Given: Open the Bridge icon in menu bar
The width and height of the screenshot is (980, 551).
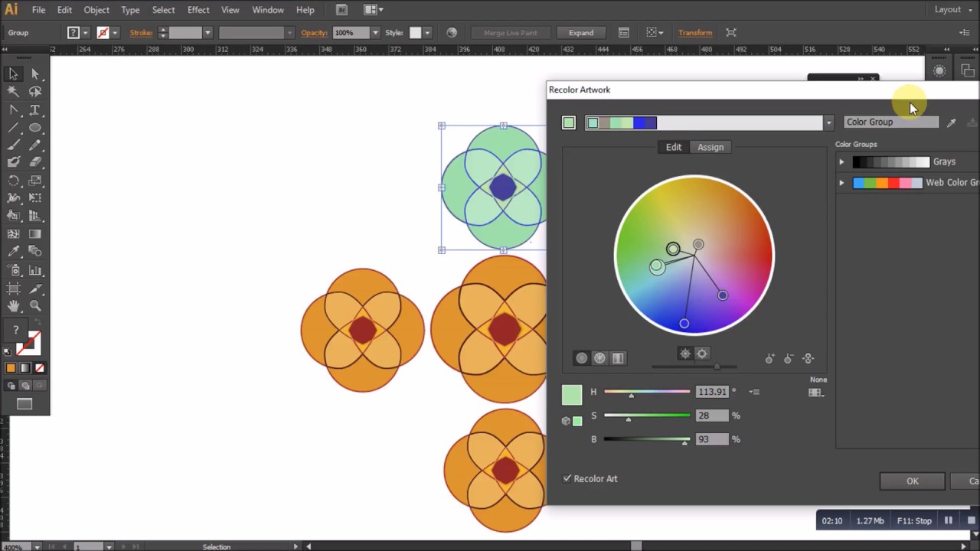Looking at the screenshot, I should [341, 10].
